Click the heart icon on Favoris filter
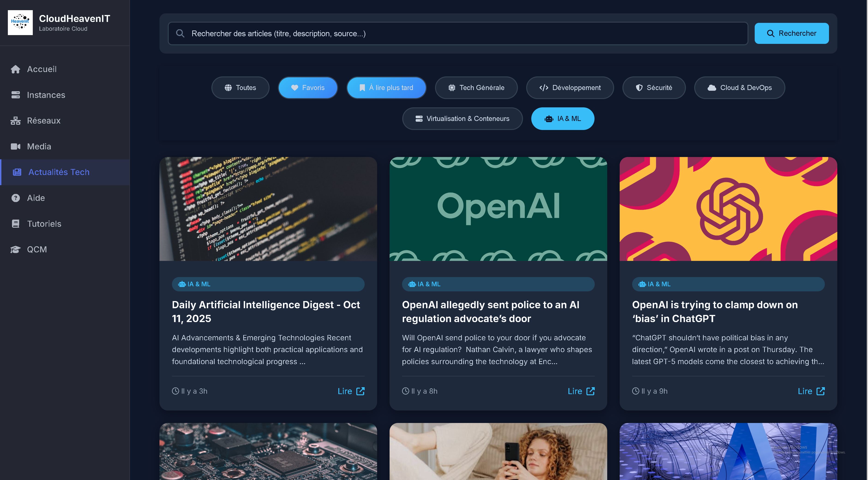Screen dimensions: 868x480 coord(294,88)
